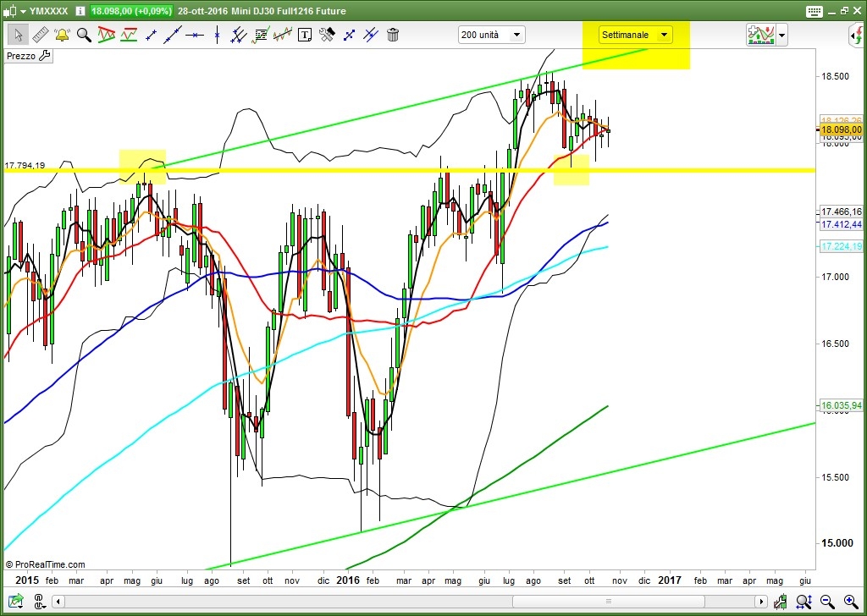867x616 pixels.
Task: Click the right scrollbar arrow
Action: (761, 601)
